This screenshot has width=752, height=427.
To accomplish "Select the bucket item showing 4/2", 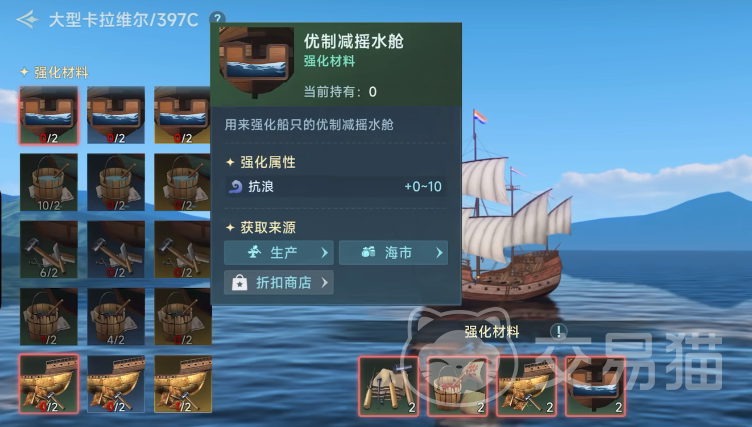I will [116, 317].
